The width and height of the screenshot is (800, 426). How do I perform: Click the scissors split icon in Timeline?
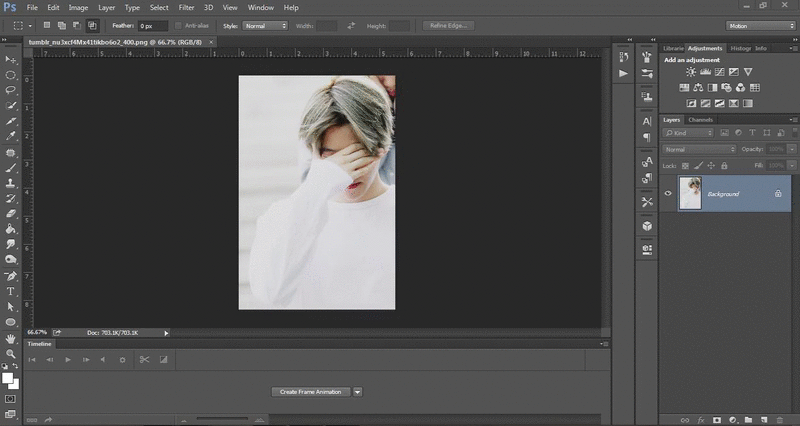144,359
